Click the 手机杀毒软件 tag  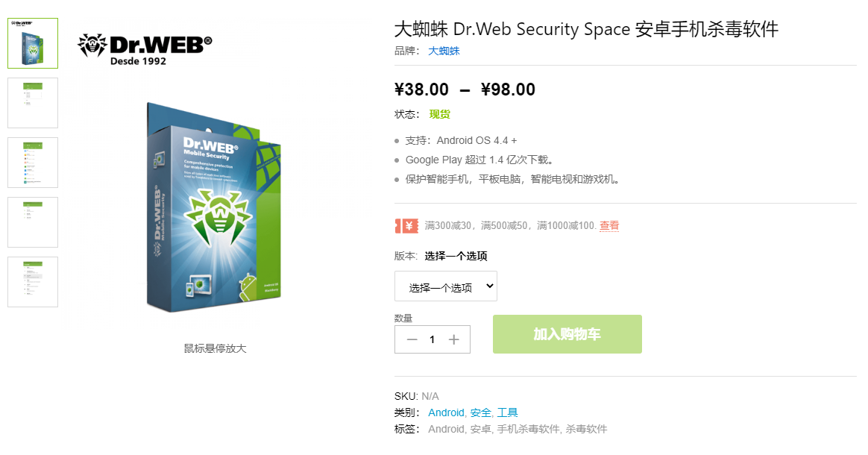click(528, 429)
